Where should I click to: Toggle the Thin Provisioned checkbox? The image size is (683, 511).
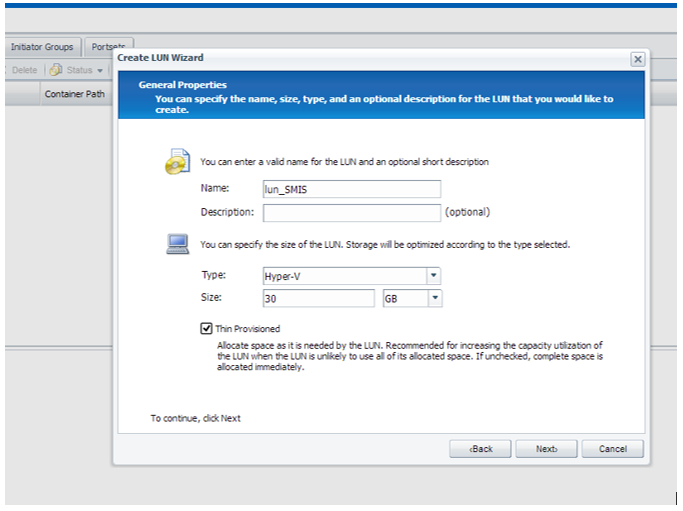tap(206, 328)
